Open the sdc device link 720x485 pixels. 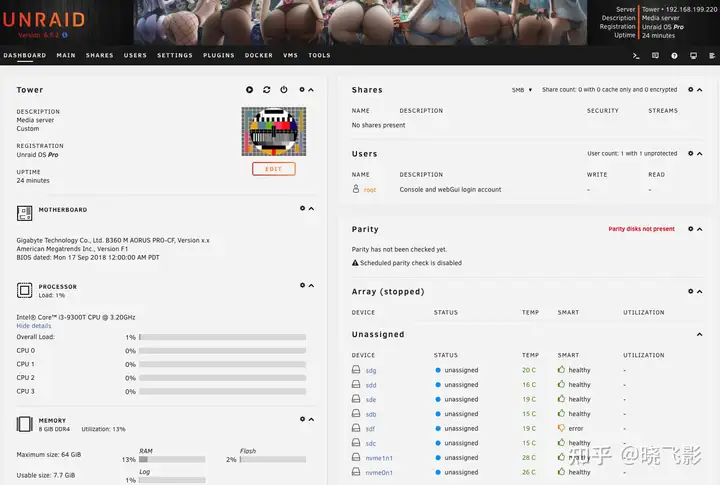[x=371, y=443]
